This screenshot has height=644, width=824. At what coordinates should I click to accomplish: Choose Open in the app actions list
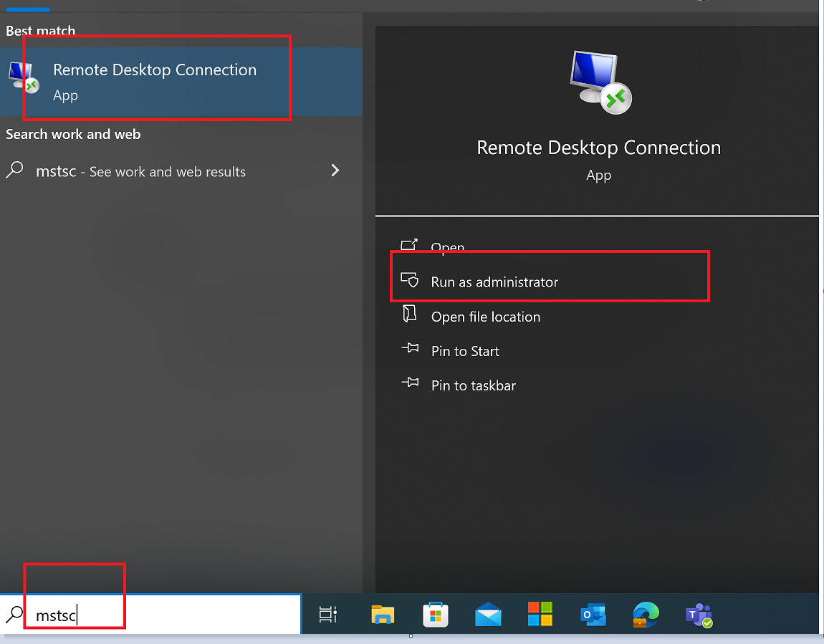[x=448, y=247]
